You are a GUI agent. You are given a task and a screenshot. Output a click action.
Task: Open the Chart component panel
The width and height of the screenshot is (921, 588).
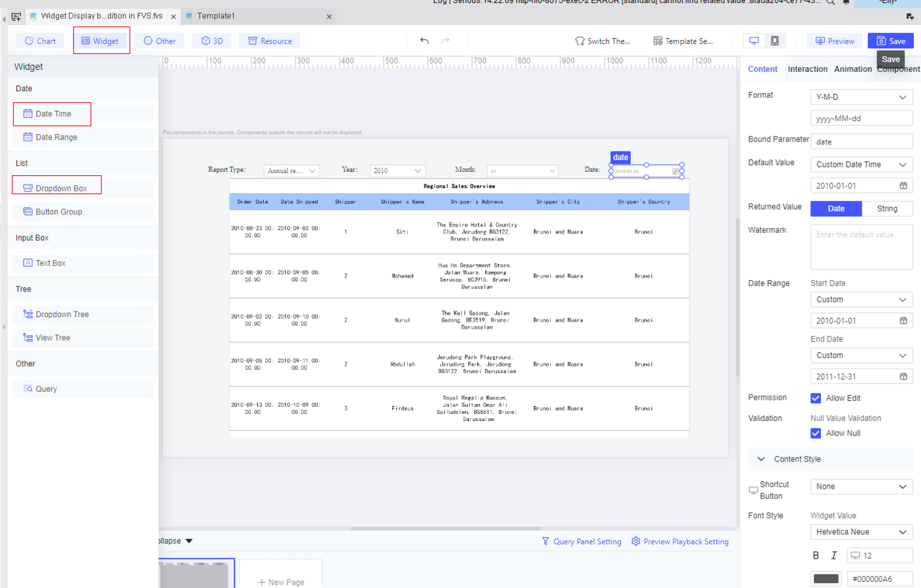(40, 41)
